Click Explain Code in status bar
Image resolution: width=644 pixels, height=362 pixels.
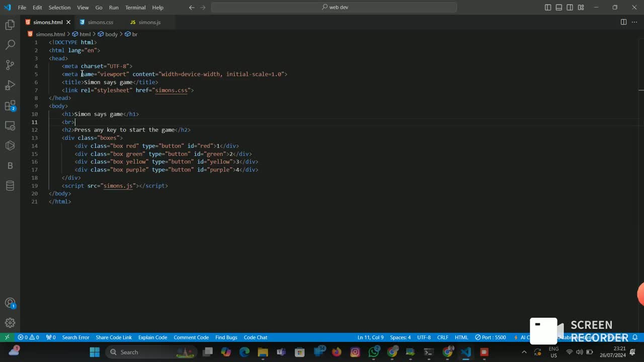point(152,337)
